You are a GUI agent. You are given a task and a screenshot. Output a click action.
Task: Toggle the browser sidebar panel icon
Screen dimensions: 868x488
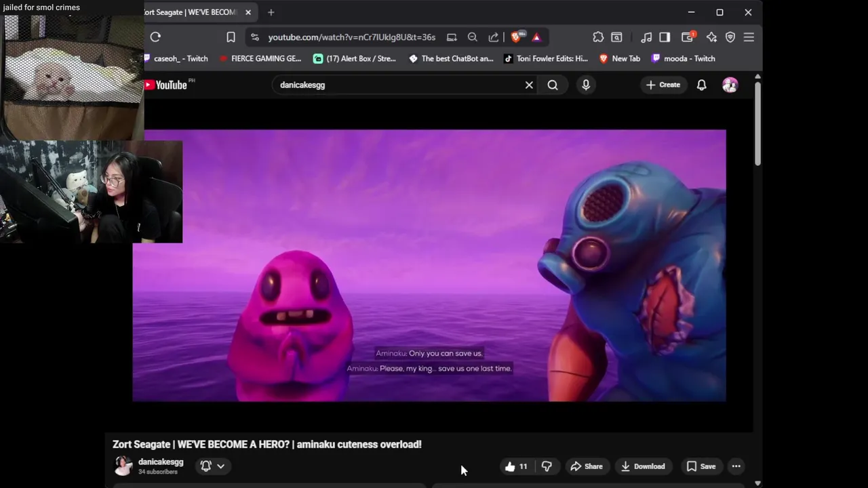coord(665,37)
